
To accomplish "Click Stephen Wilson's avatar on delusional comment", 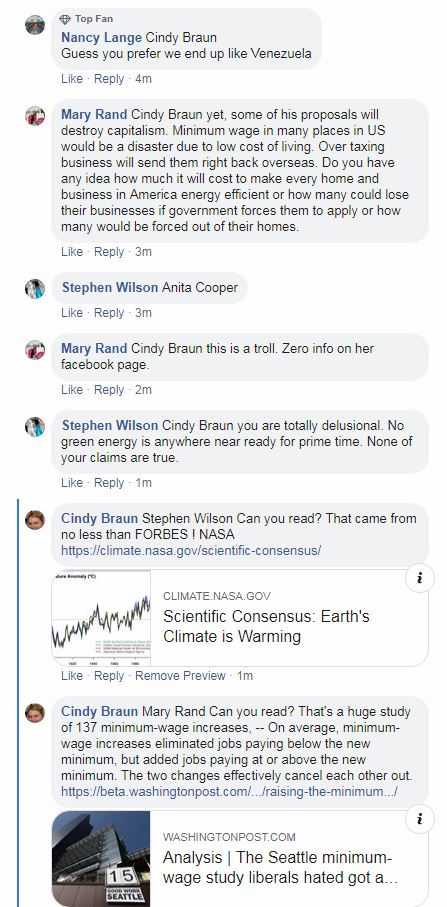I will coord(35,427).
